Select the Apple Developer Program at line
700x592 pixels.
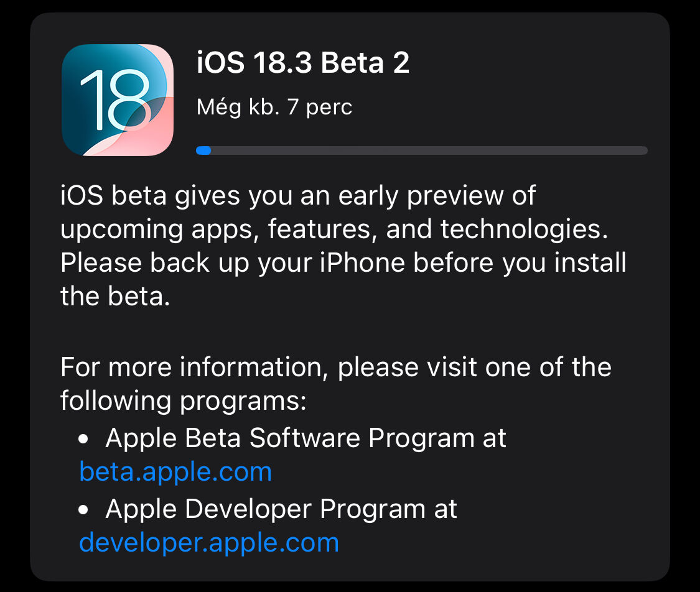[x=281, y=509]
